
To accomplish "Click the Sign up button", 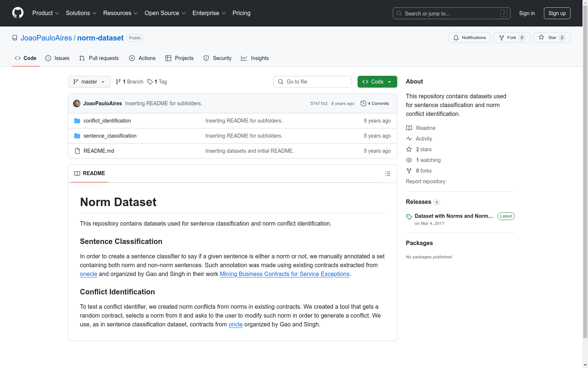I will click(557, 13).
